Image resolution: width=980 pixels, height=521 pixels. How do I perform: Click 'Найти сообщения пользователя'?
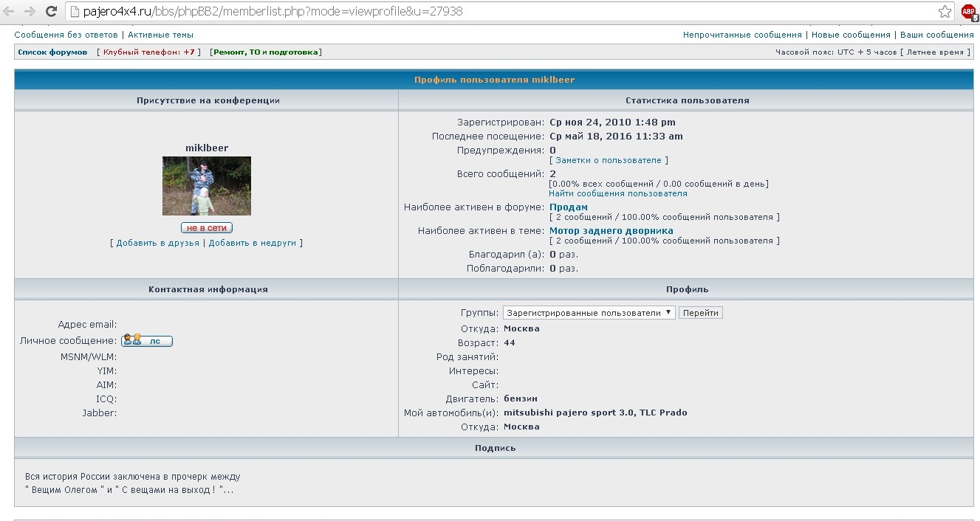[x=618, y=193]
